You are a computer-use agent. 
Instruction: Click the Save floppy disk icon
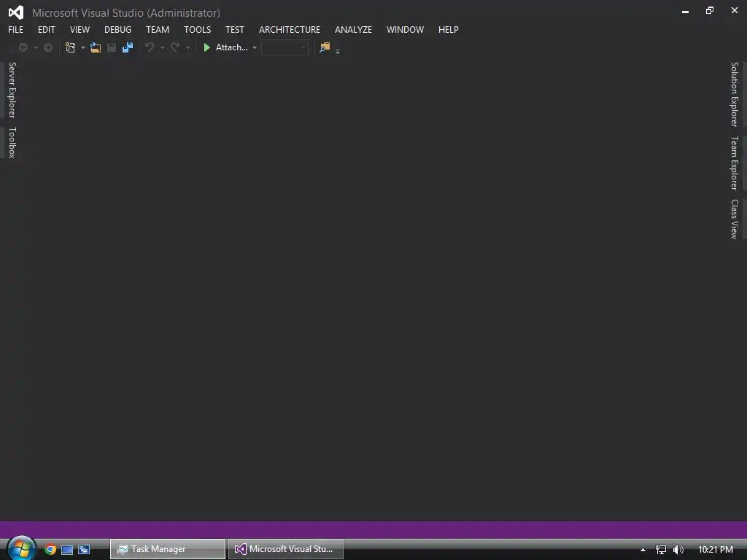point(112,47)
